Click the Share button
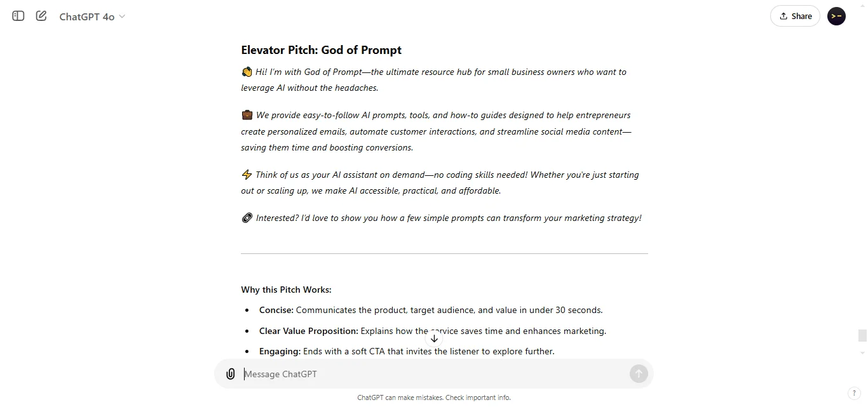This screenshot has width=868, height=407. tap(795, 15)
